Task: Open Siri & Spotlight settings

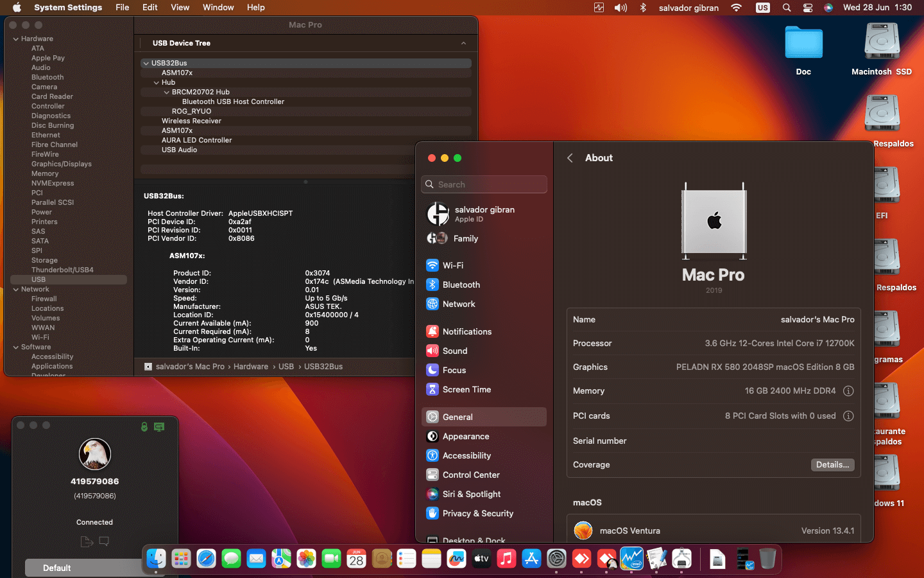Action: [484, 494]
